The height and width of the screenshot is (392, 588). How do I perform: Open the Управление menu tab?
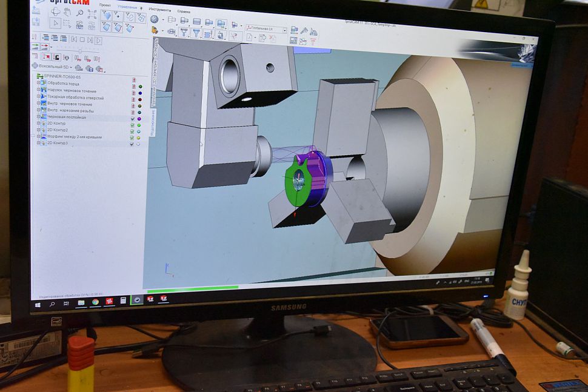[127, 7]
